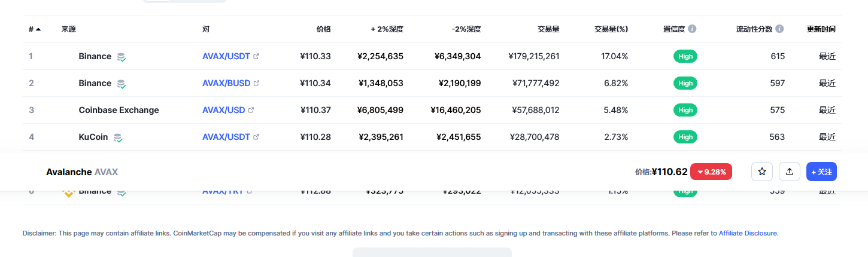
Task: Click verified reserves icon beside KuCoin
Action: click(119, 137)
